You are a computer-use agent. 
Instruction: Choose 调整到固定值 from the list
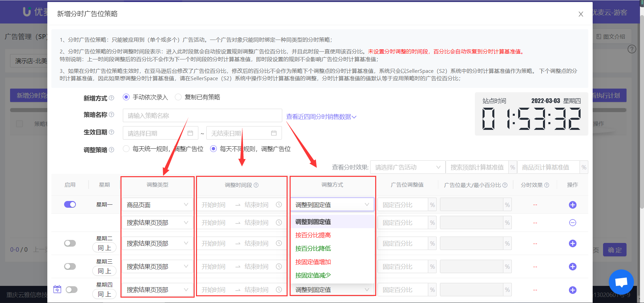point(332,221)
